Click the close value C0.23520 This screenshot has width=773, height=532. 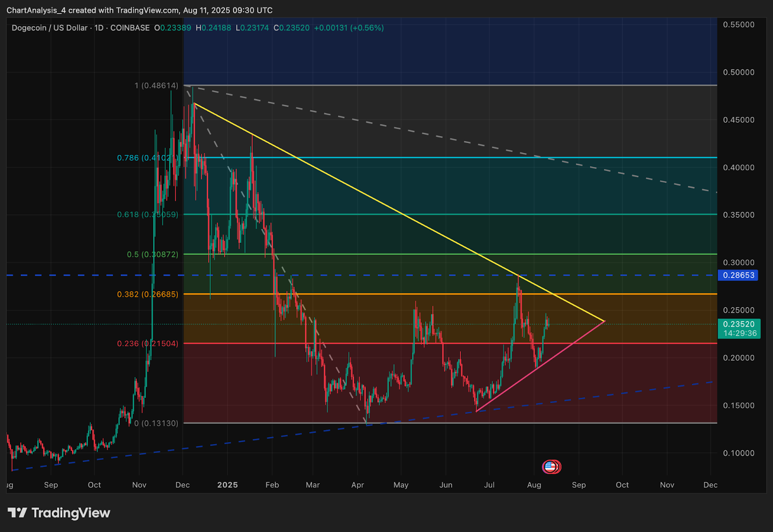point(291,28)
